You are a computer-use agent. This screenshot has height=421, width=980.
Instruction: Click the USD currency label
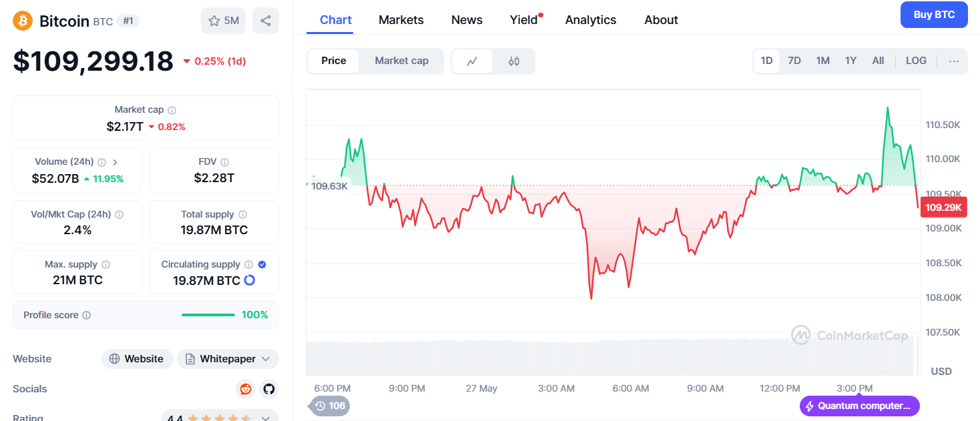941,371
